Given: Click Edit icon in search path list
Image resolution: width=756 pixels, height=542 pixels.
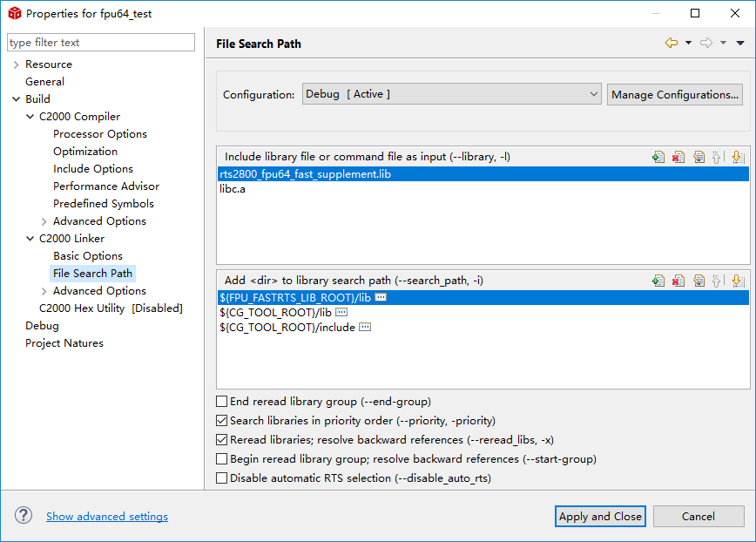Looking at the screenshot, I should [699, 281].
